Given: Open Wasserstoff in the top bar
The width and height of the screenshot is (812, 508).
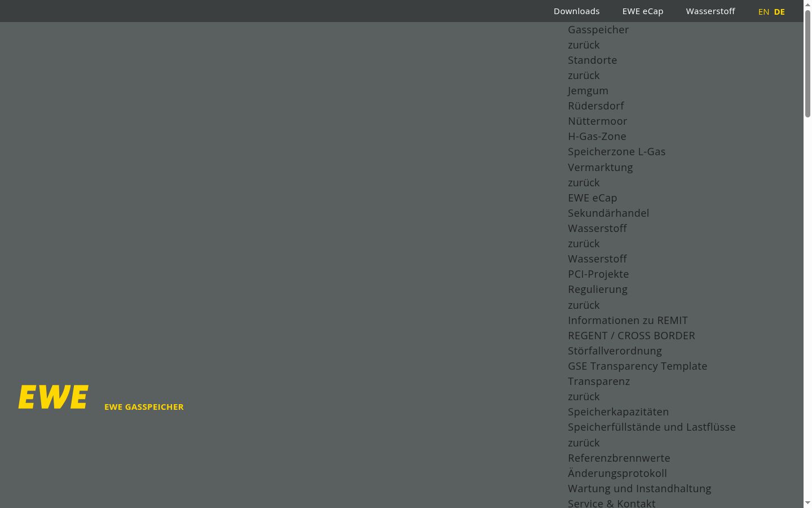Looking at the screenshot, I should tap(710, 11).
